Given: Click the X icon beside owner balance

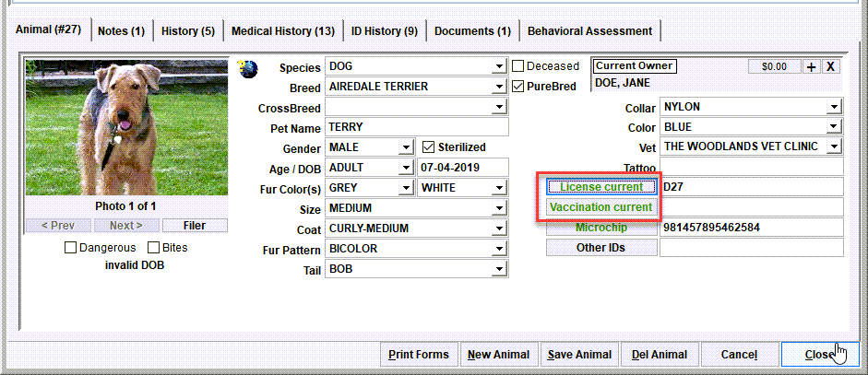Looking at the screenshot, I should coord(830,66).
